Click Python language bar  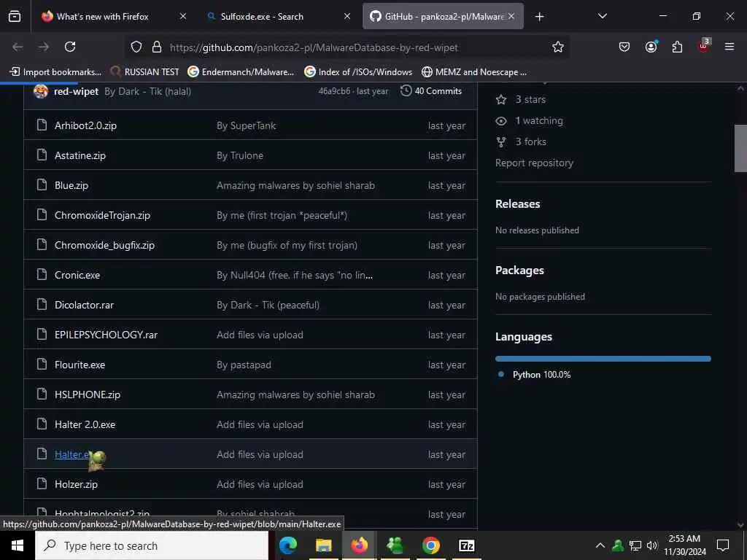pos(603,359)
